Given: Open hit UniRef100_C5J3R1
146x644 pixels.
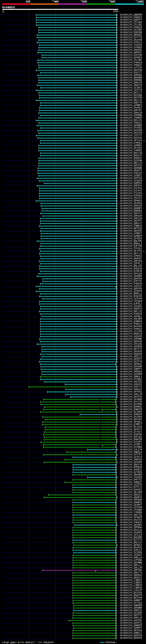Looking at the screenshot, I should click(131, 22).
